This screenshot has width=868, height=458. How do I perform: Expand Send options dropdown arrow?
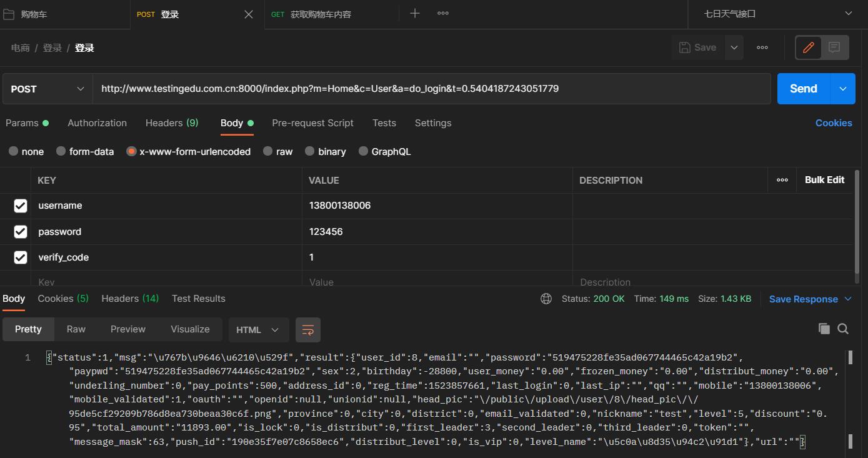842,89
